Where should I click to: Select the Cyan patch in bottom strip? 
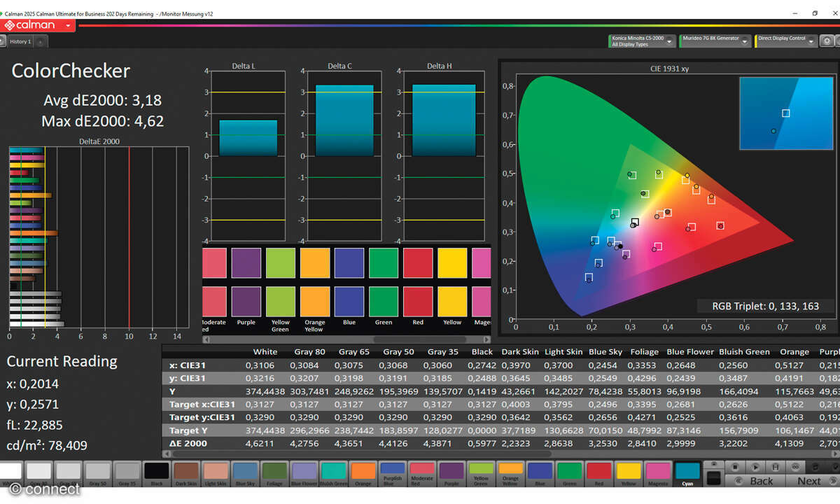coord(687,472)
